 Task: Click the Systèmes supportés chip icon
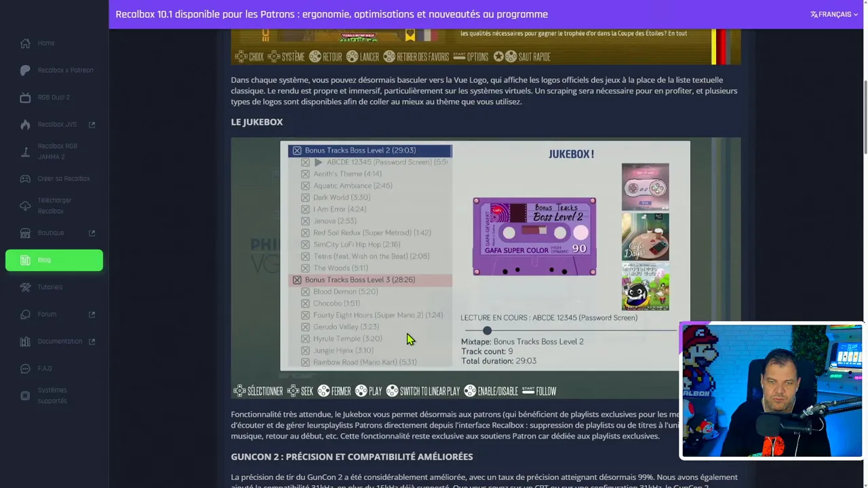coord(25,396)
